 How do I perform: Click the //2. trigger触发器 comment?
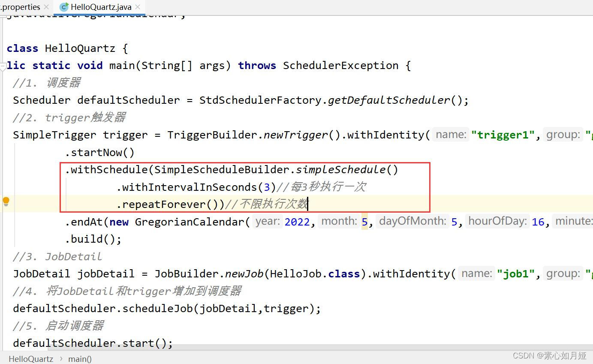69,117
